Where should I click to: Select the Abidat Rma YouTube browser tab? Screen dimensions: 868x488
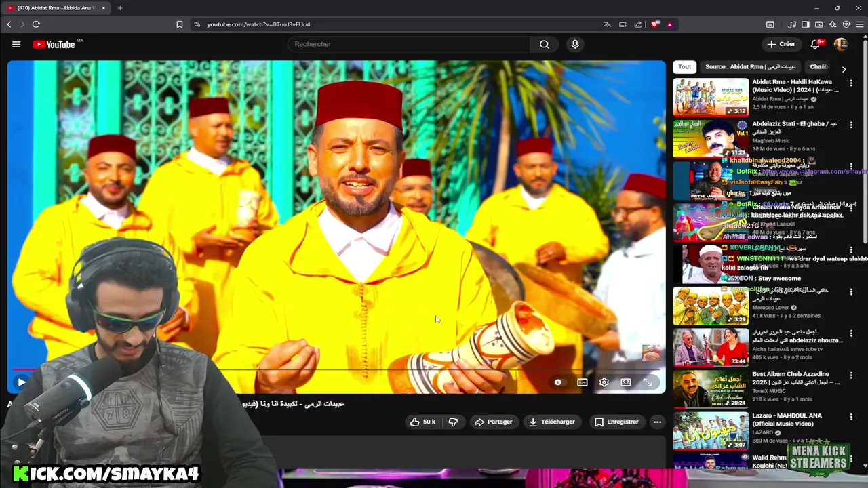pos(57,8)
